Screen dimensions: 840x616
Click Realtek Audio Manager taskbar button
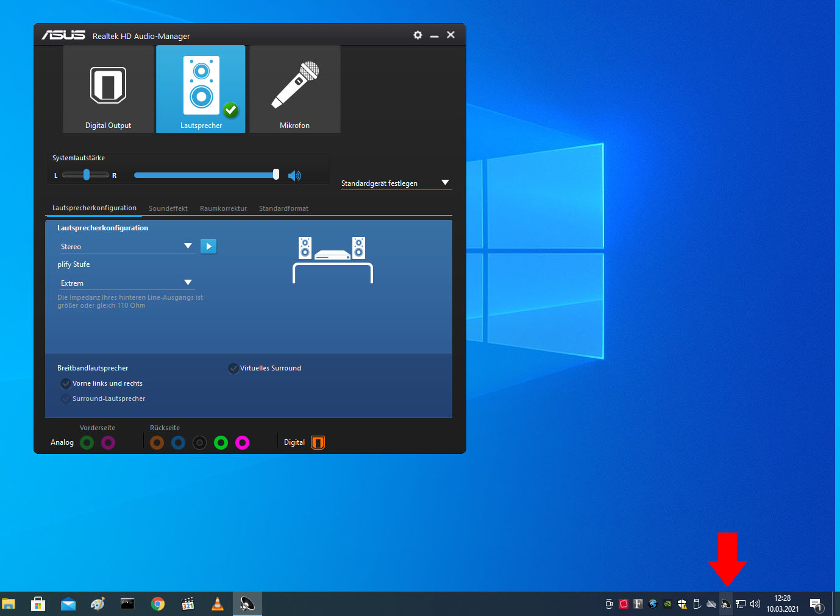coord(247,604)
